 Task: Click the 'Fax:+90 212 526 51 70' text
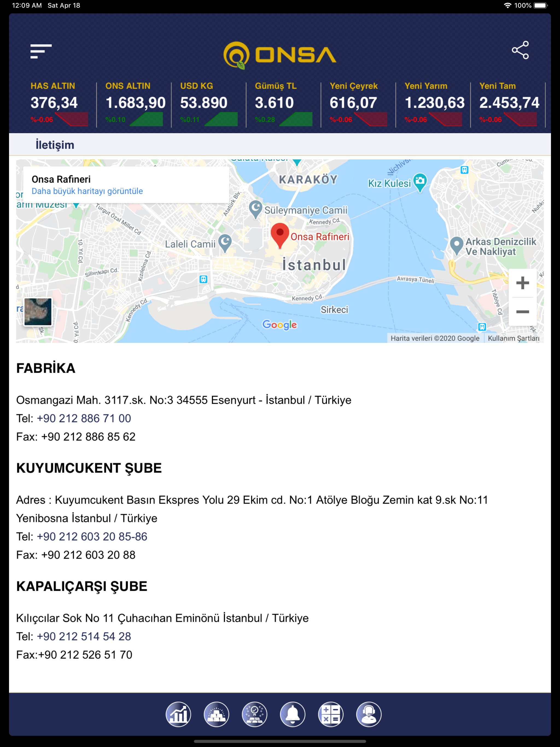tap(74, 655)
